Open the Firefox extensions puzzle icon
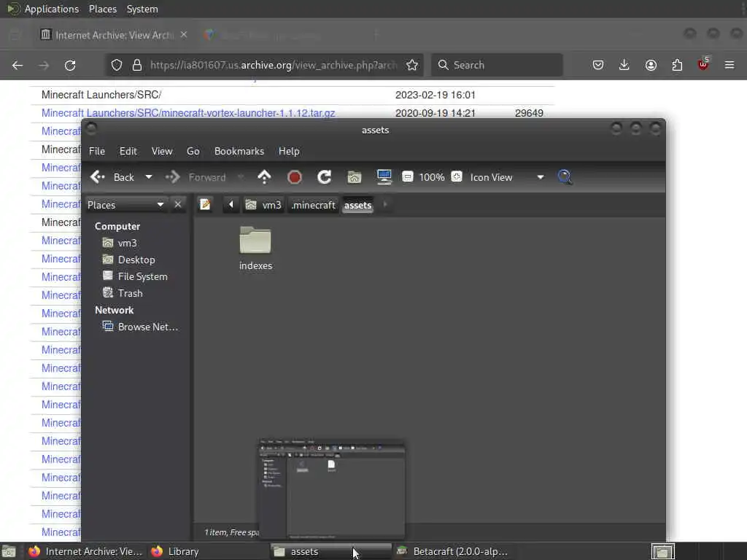The width and height of the screenshot is (747, 560). click(x=677, y=65)
